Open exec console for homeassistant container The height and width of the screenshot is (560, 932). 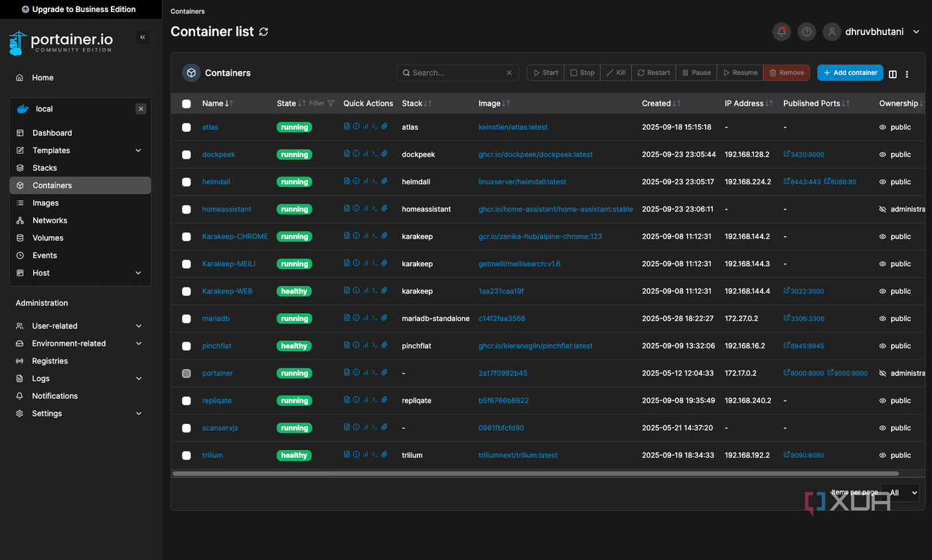tap(374, 208)
